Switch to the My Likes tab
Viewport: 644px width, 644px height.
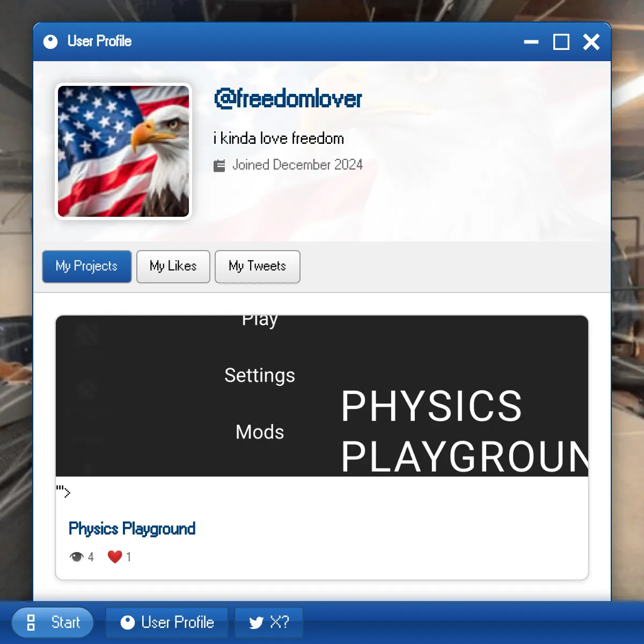pyautogui.click(x=173, y=266)
